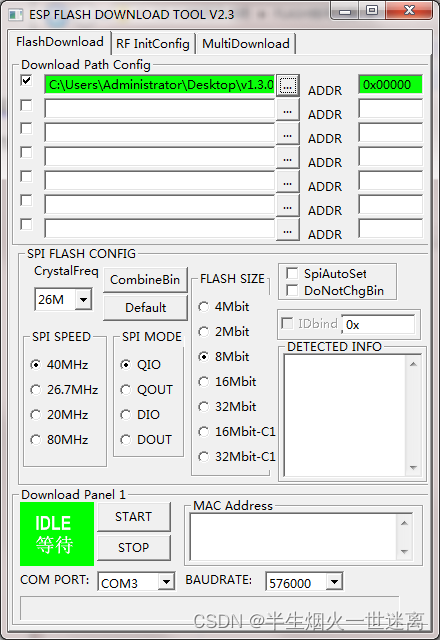440x640 pixels.
Task: Click inside the MAC Address text box
Action: click(294, 537)
